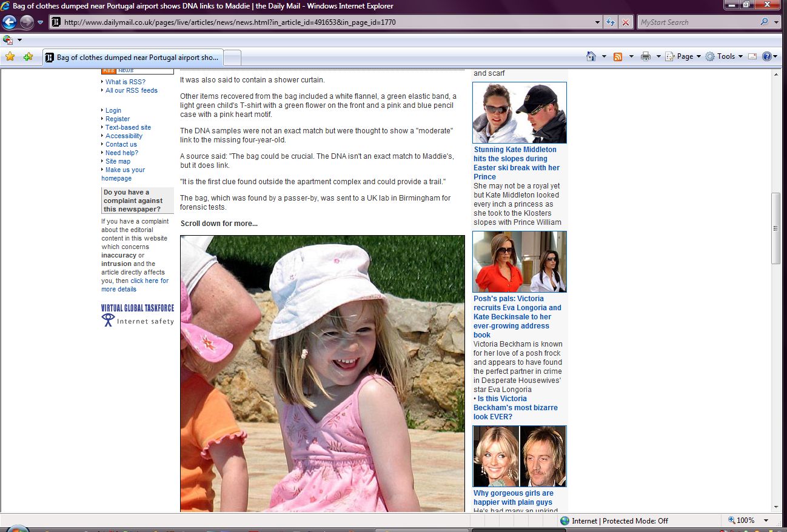Open the Recent Pages dropdown arrow
787x532 pixels.
(41, 22)
